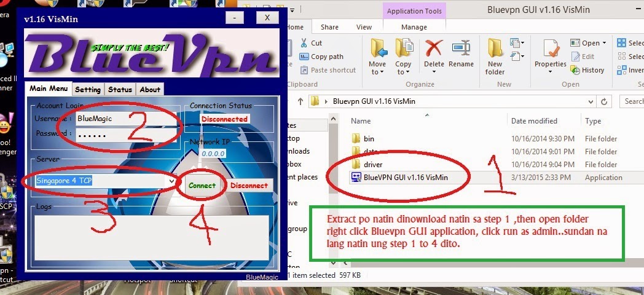Click Copy path in the ribbon
Screen dimensions: 644x295
click(321, 57)
